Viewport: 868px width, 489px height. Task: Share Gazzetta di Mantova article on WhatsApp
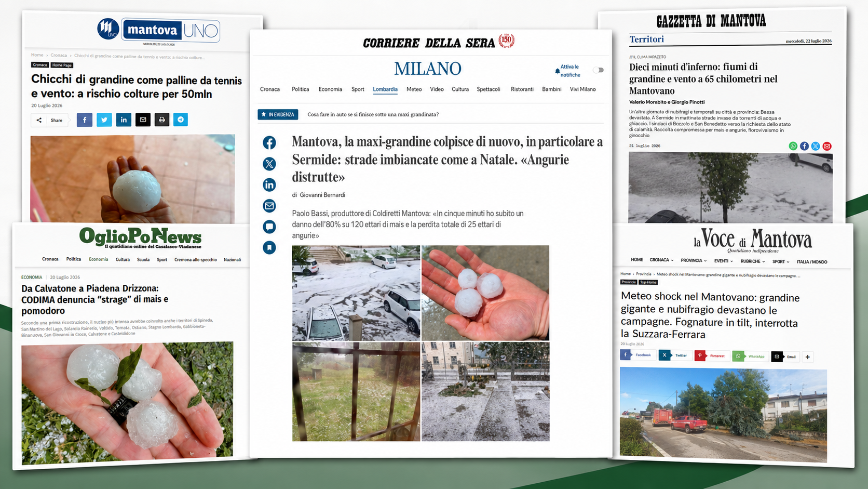tap(793, 146)
